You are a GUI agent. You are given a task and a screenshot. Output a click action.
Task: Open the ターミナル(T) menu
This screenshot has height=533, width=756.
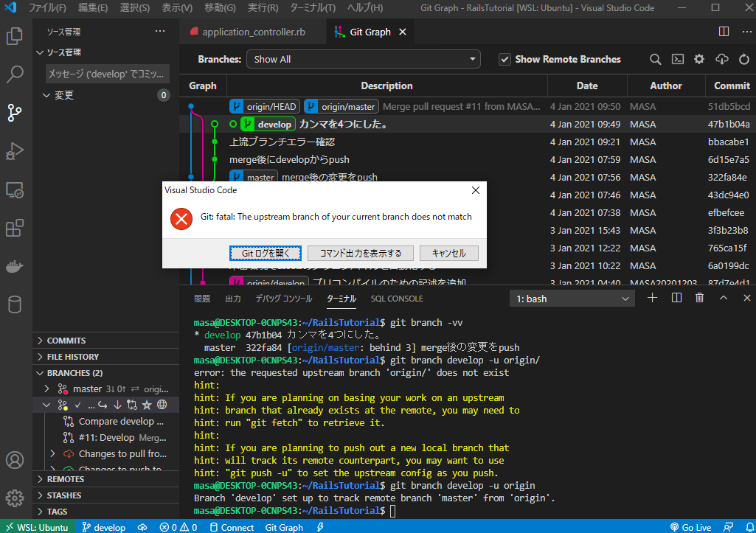coord(313,7)
